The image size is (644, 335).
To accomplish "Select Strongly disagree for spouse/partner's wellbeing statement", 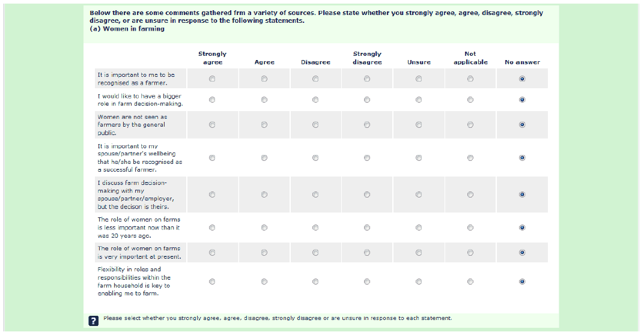I will [x=367, y=158].
